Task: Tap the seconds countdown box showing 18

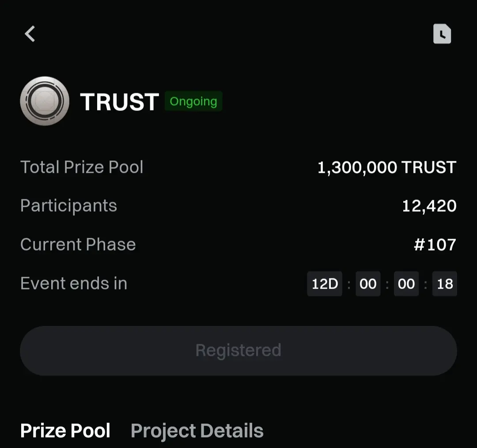Action: coord(445,284)
